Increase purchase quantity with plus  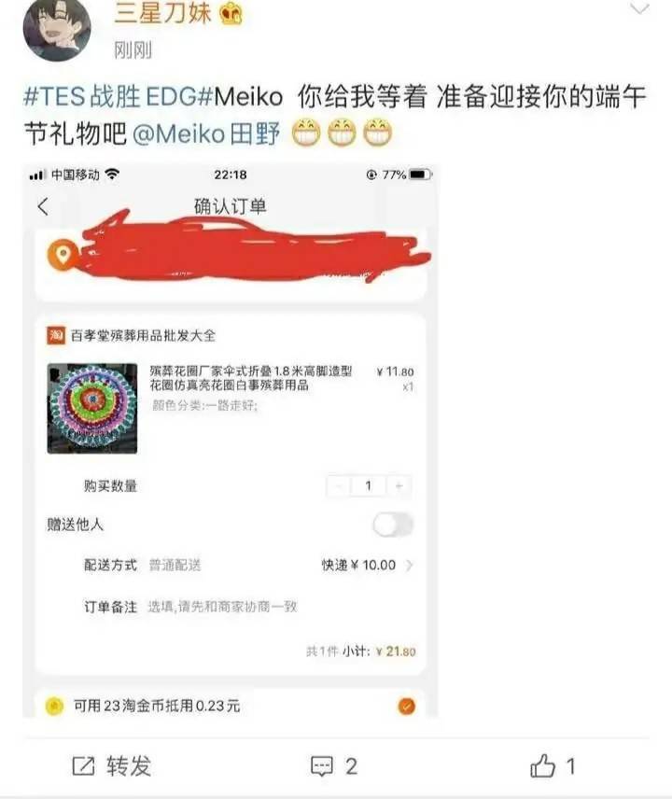399,486
